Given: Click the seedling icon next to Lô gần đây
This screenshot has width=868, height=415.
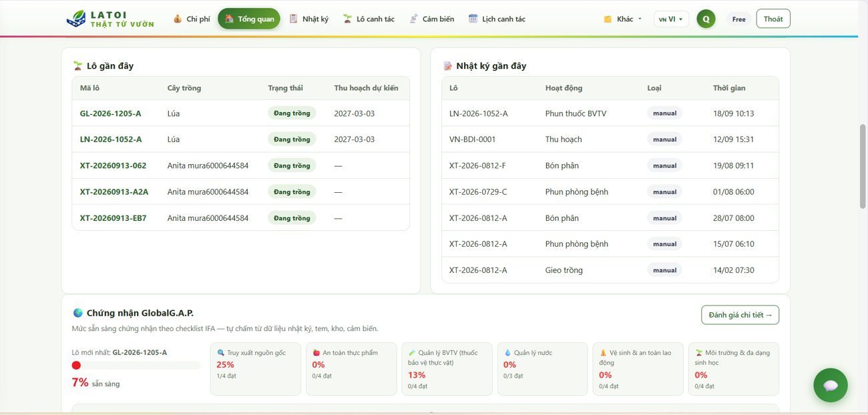Looking at the screenshot, I should (77, 66).
